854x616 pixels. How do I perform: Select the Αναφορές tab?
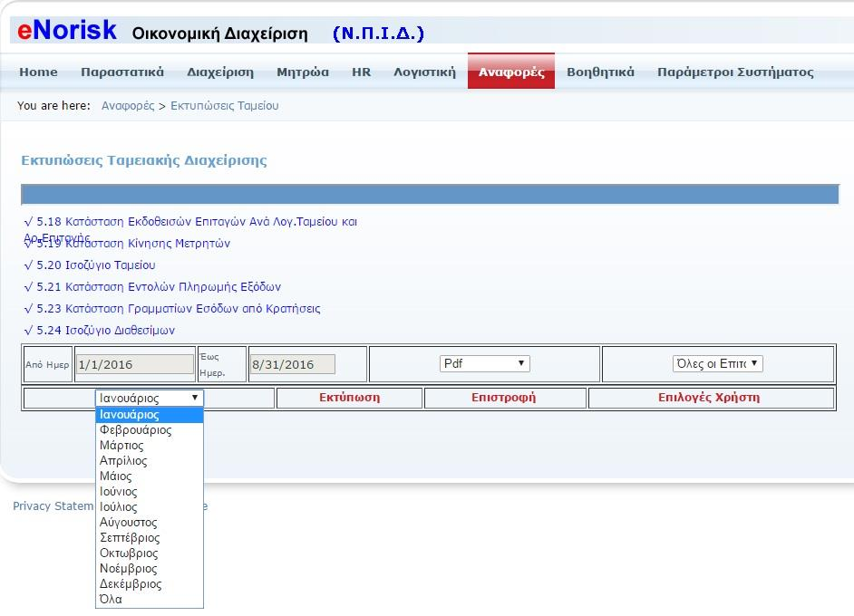511,72
